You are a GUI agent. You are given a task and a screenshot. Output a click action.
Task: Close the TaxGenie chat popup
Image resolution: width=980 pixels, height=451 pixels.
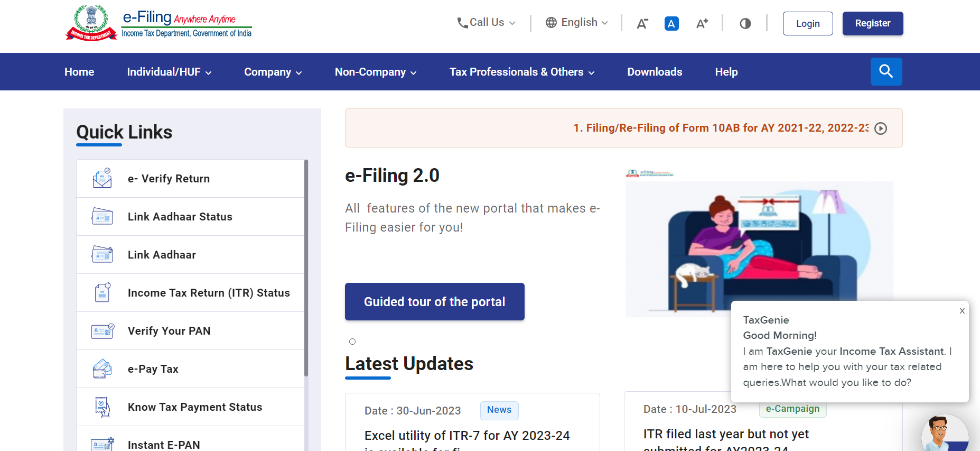click(x=962, y=311)
